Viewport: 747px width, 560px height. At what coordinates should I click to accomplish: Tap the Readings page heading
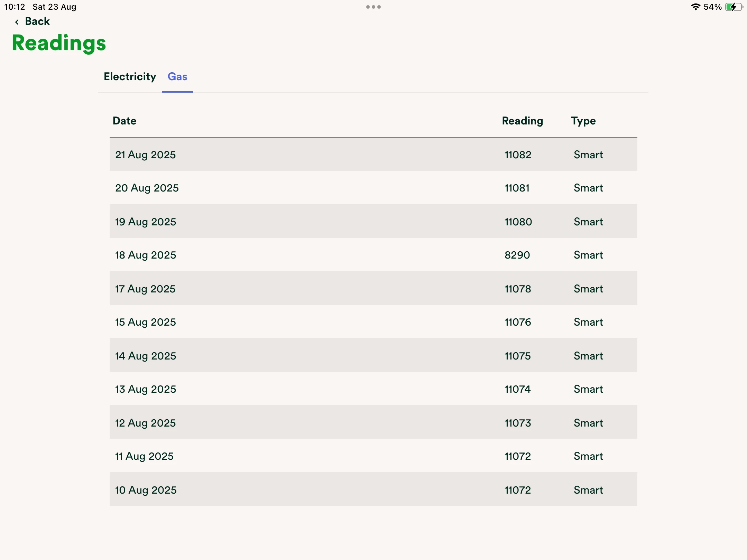(59, 43)
